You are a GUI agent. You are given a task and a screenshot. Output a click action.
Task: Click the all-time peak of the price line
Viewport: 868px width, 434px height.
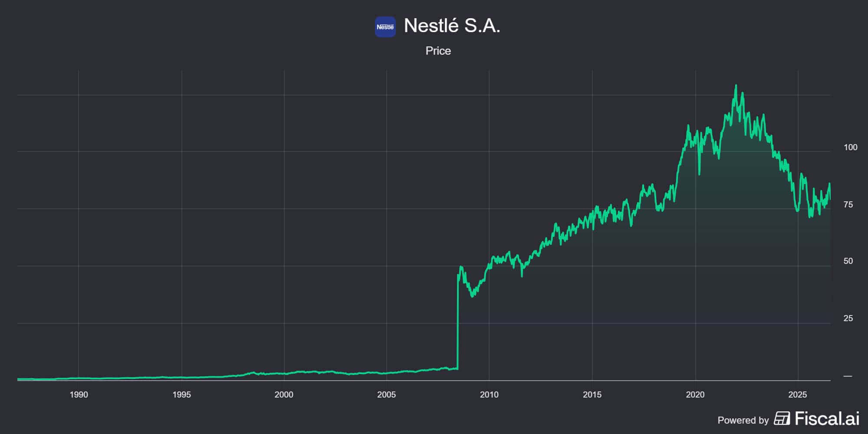(x=736, y=86)
